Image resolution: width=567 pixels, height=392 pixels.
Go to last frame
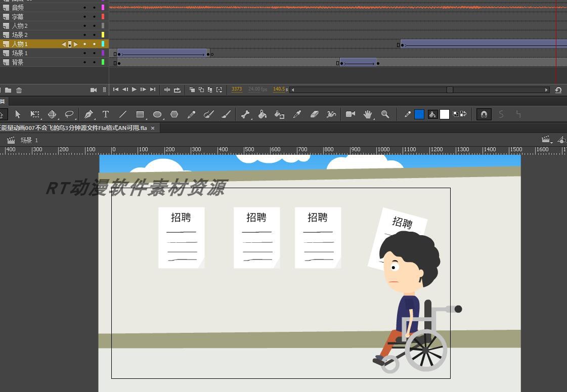click(x=153, y=90)
